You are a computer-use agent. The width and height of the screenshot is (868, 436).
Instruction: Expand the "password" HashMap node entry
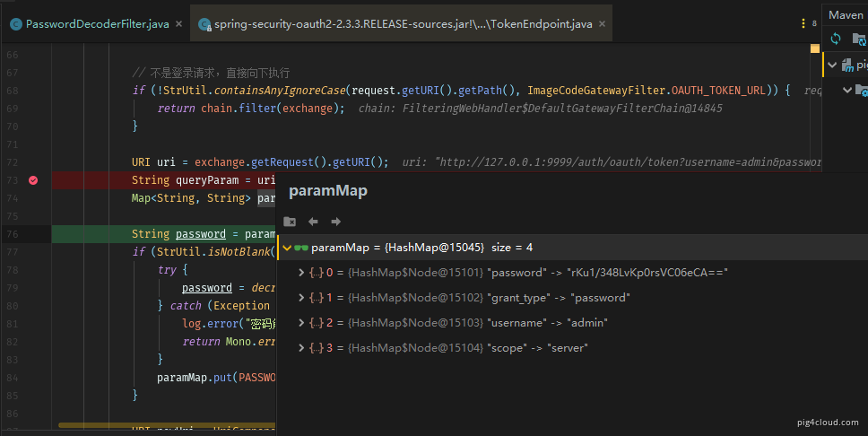click(x=301, y=273)
